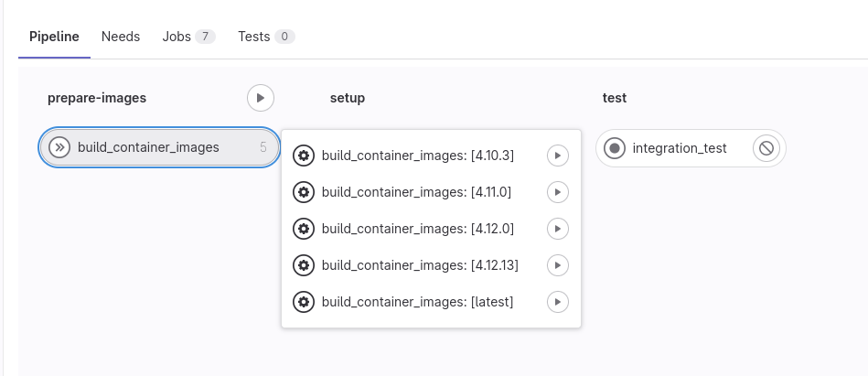This screenshot has height=376, width=868.
Task: Open build_container_images: [4.11.0] job link
Action: click(x=416, y=192)
